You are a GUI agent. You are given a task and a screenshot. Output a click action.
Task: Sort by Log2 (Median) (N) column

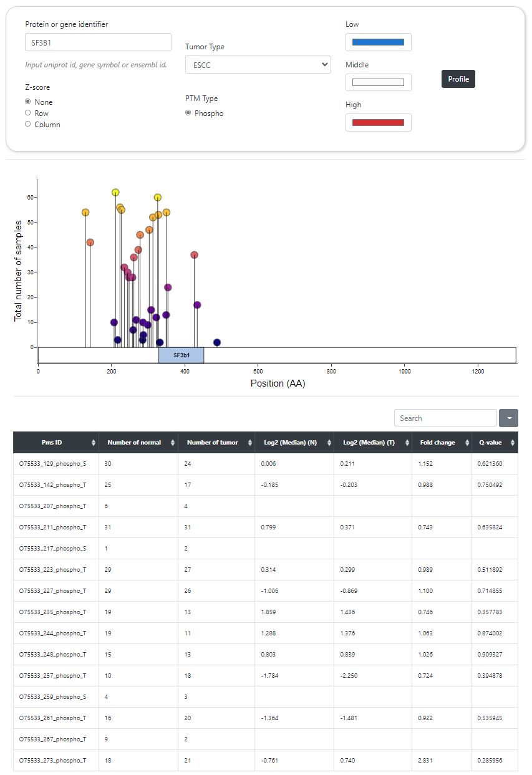329,443
